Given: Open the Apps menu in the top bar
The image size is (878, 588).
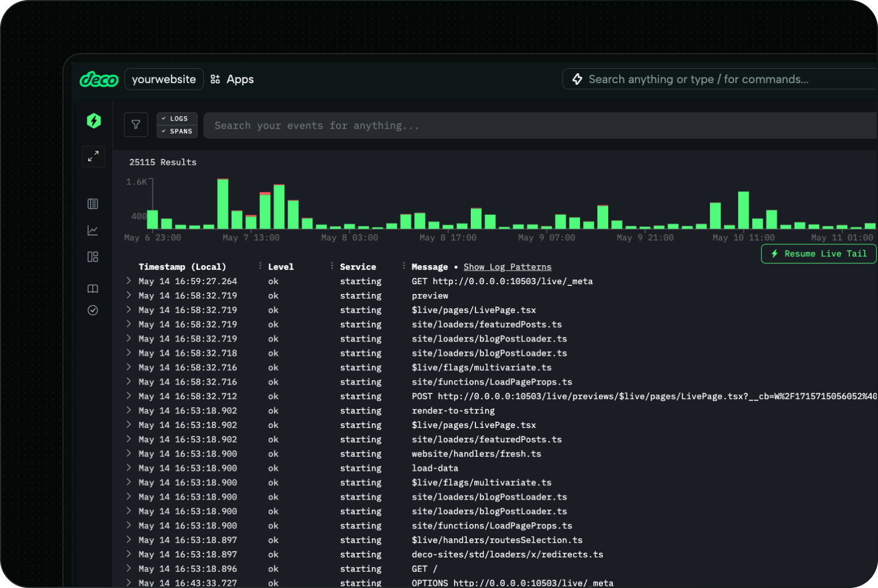Looking at the screenshot, I should click(232, 79).
